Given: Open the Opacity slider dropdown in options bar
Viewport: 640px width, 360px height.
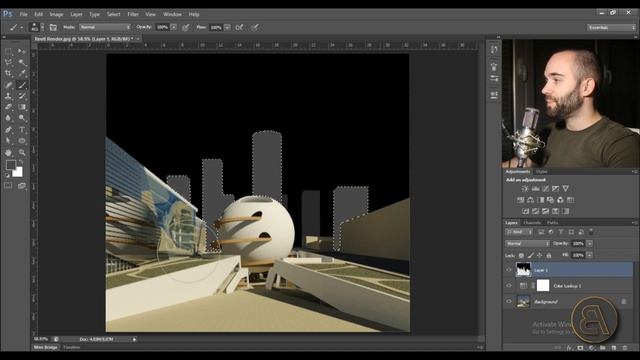Looking at the screenshot, I should (x=174, y=27).
